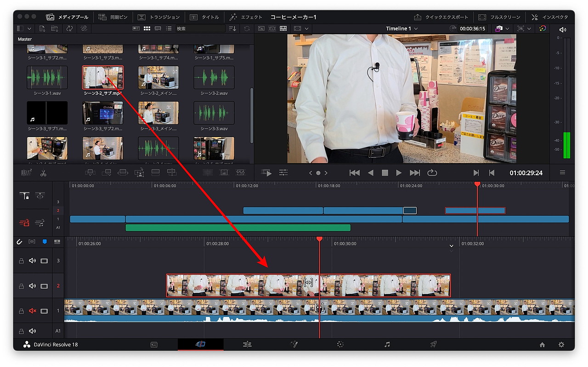The height and width of the screenshot is (367, 588).
Task: Go to the previous edit point
Action: coord(492,173)
